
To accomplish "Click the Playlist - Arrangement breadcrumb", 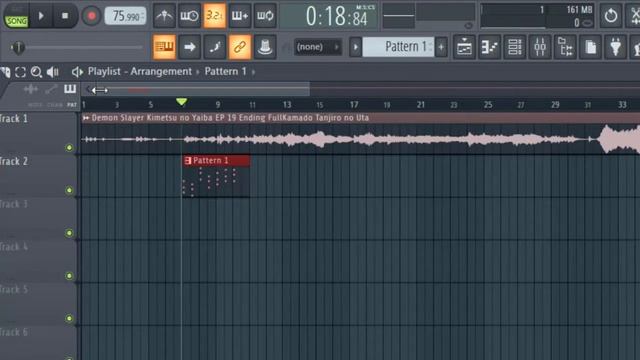I will [140, 71].
